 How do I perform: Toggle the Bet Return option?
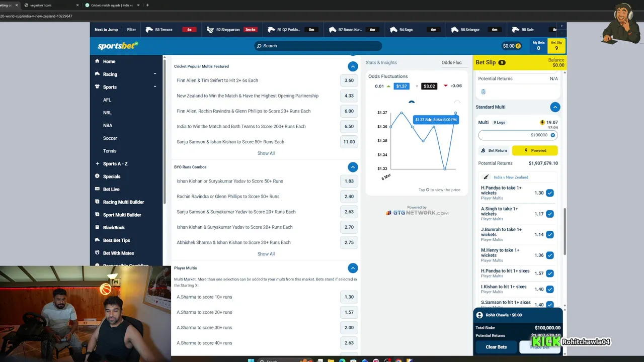(x=494, y=150)
